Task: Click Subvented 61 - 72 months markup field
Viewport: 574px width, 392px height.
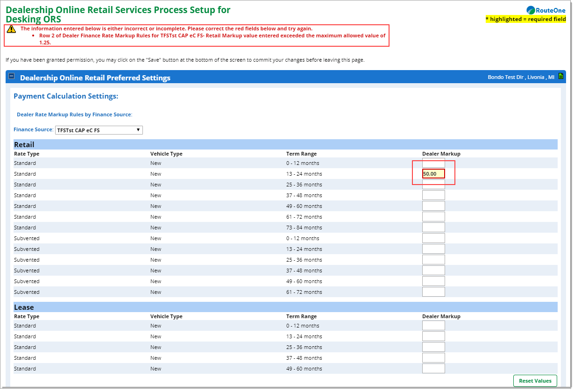Action: tap(433, 292)
